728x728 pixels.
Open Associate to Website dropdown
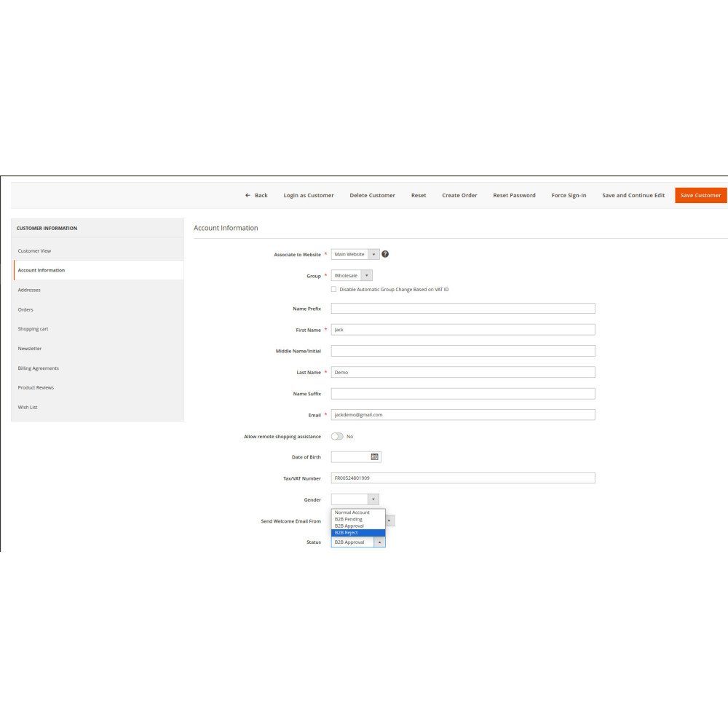tap(355, 254)
